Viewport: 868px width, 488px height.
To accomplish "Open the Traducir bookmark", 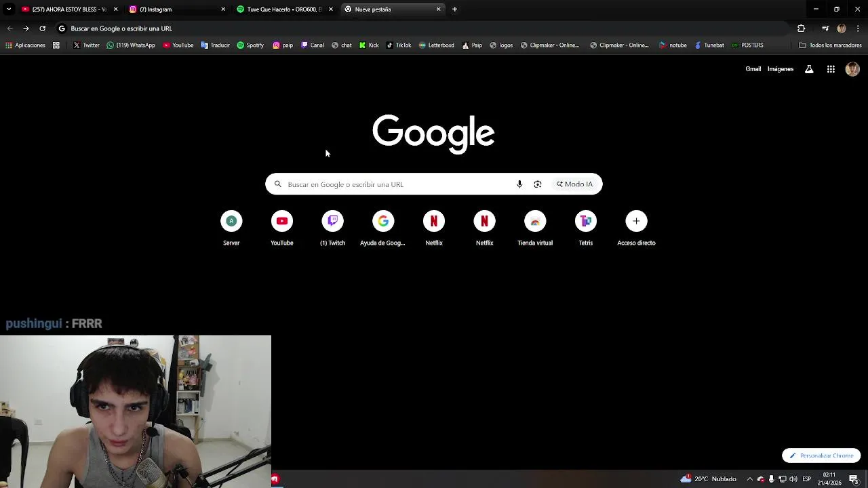I will [x=216, y=45].
